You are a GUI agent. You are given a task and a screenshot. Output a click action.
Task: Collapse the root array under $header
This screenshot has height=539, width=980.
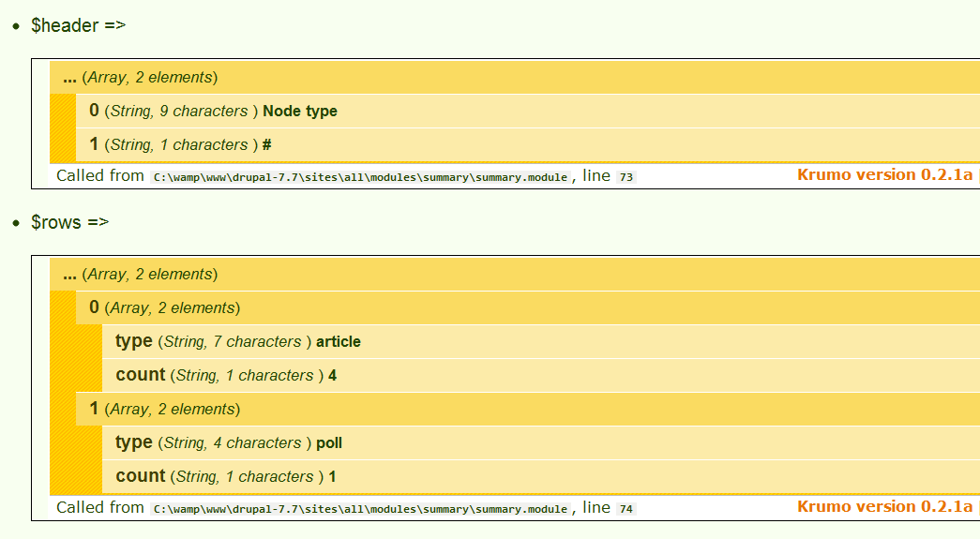141,78
